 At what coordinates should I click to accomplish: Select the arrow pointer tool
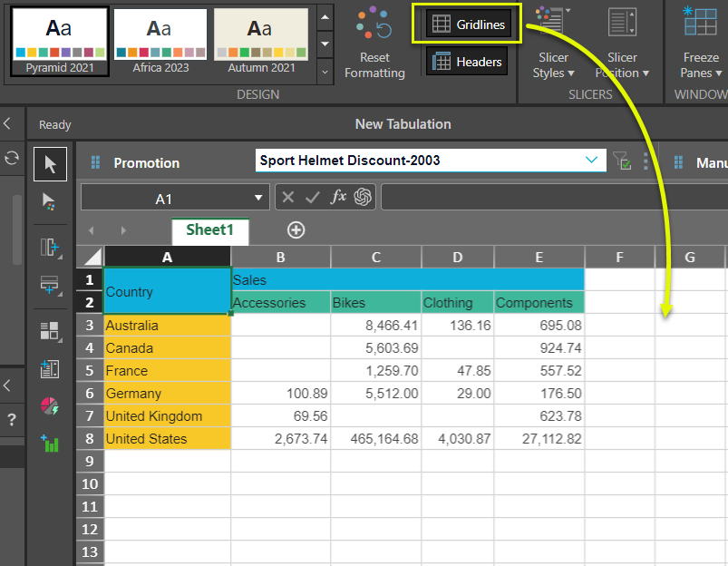51,164
